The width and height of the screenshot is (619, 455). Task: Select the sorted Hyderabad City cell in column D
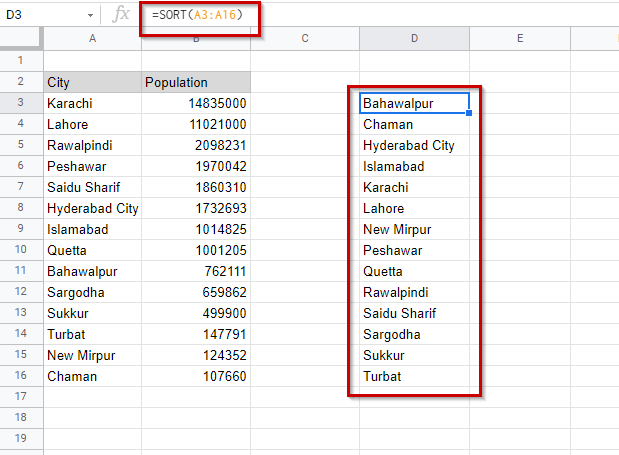(414, 145)
